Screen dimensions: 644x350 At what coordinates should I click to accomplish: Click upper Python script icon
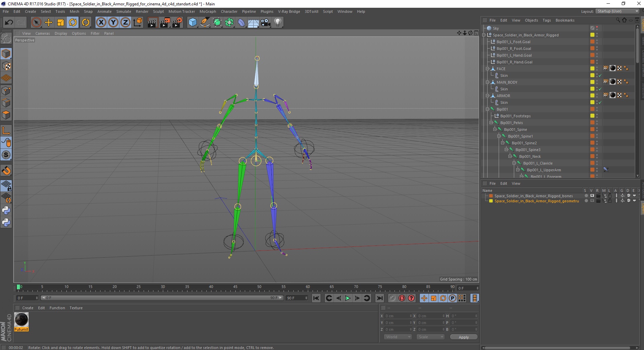[6, 210]
